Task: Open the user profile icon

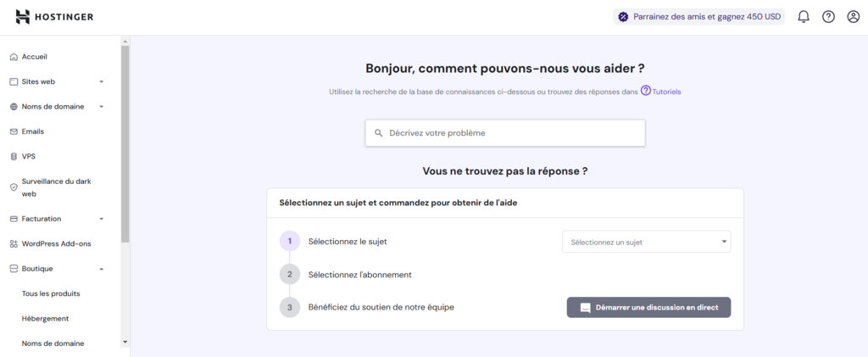Action: pos(853,17)
